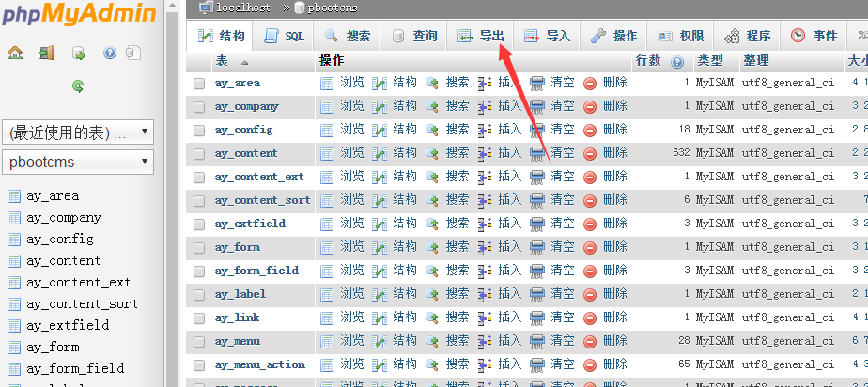Open the 权限 privileges tab

[680, 36]
